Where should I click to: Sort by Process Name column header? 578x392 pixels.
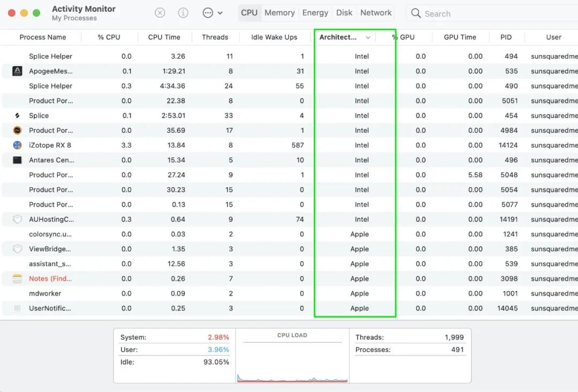pyautogui.click(x=43, y=37)
